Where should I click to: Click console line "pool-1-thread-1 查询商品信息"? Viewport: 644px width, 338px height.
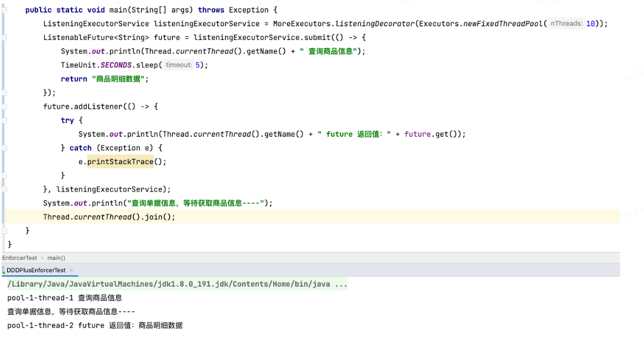pos(64,298)
